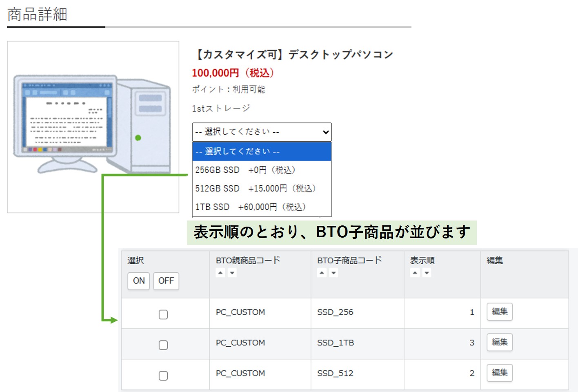Image resolution: width=578 pixels, height=392 pixels.
Task: Click the 編集 column header
Action: (x=495, y=261)
